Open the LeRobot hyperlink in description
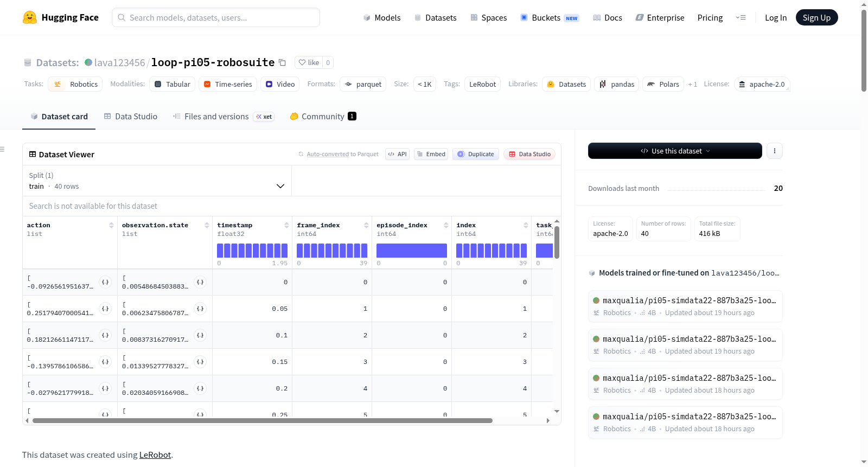Screen dimensions: 868x467 pyautogui.click(x=155, y=455)
